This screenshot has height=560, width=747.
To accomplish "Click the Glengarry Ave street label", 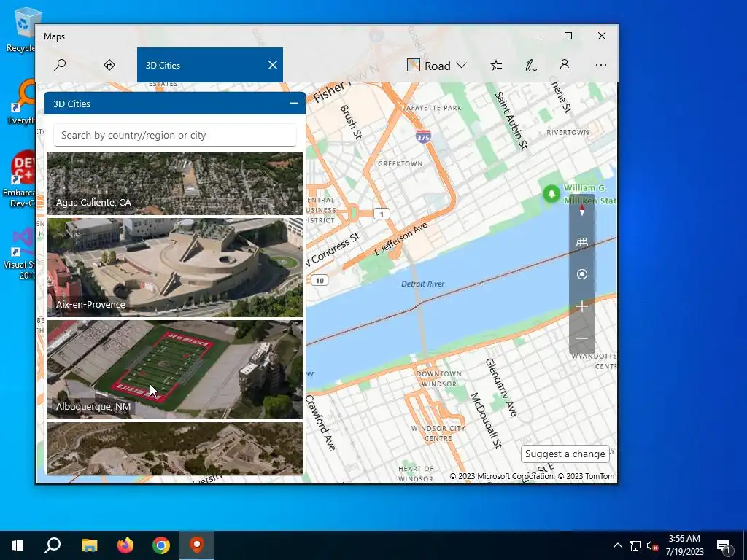I will (x=502, y=387).
